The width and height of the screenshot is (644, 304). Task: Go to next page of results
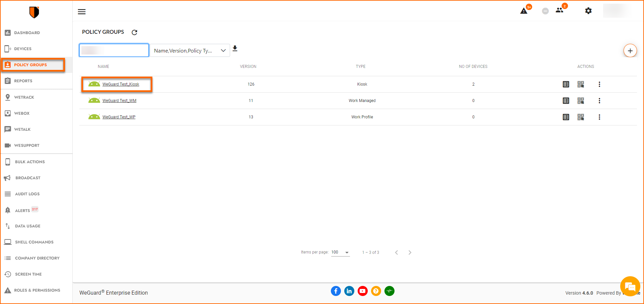coord(410,252)
